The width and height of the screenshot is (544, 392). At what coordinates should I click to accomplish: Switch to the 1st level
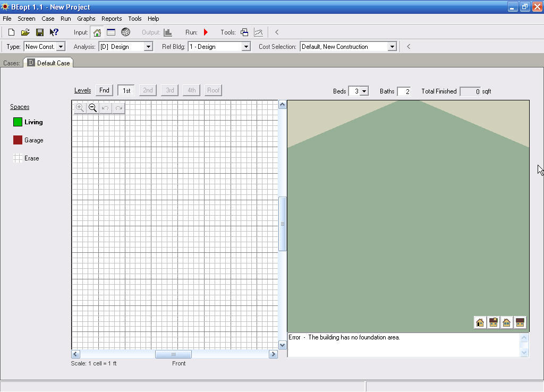(126, 90)
